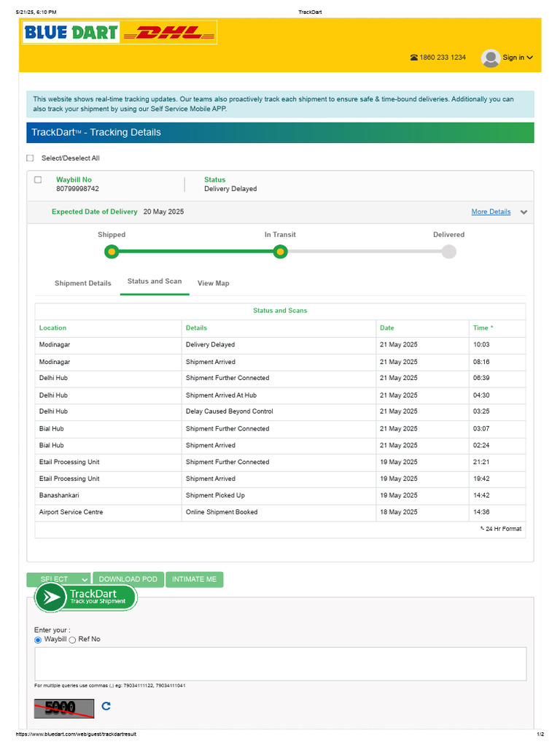
Task: Open the View Map tab
Action: (214, 284)
